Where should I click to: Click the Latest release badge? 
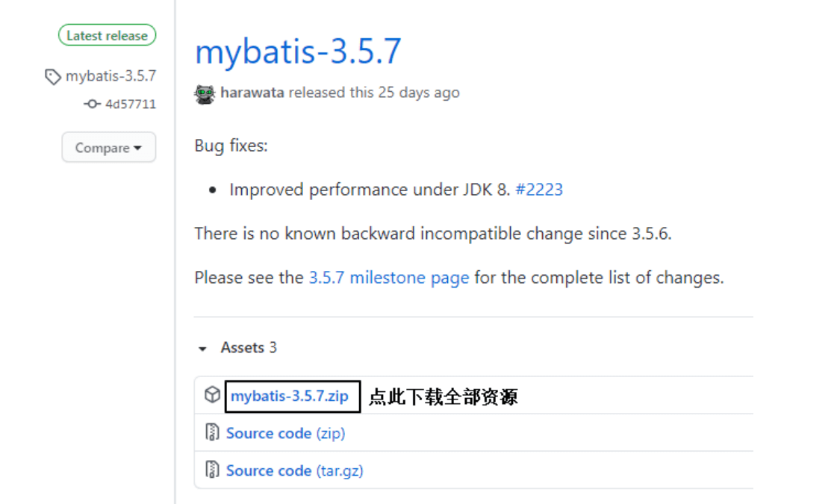107,35
